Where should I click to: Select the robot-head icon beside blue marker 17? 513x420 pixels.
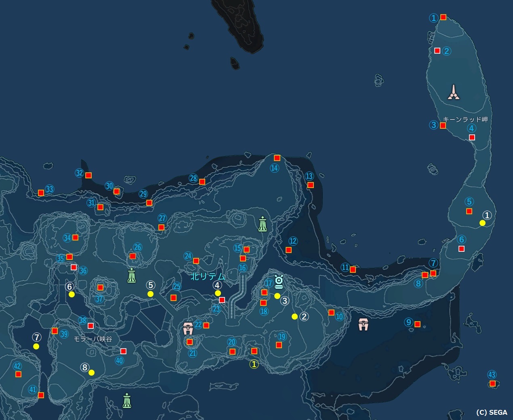click(x=279, y=282)
